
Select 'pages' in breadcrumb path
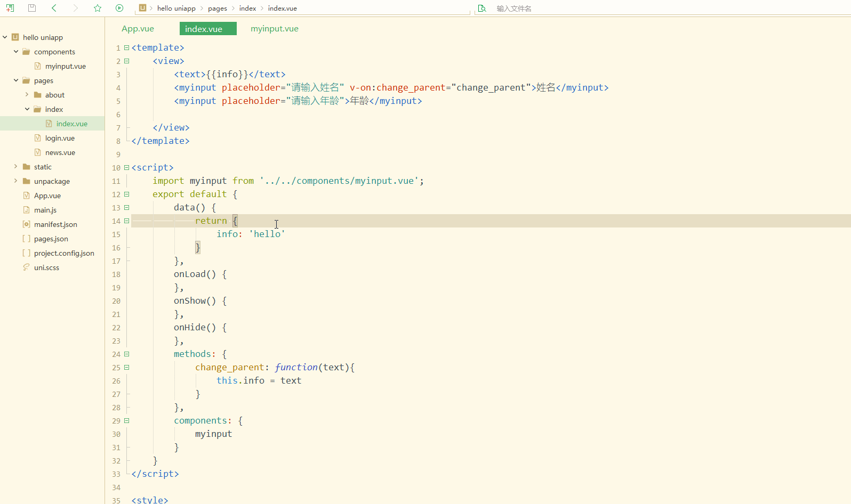218,9
